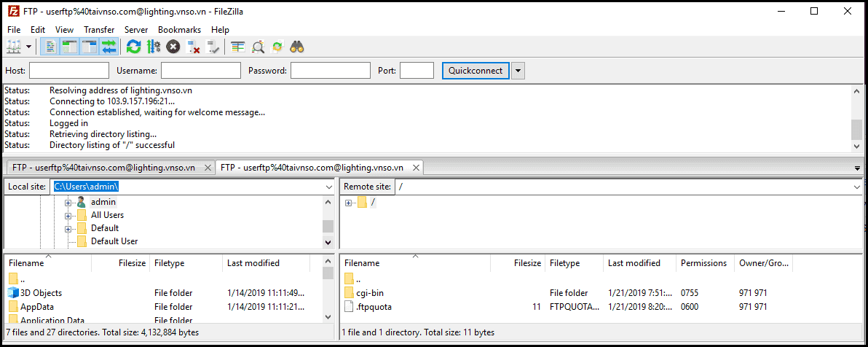
Task: Expand the admin folder tree node
Action: pos(68,203)
